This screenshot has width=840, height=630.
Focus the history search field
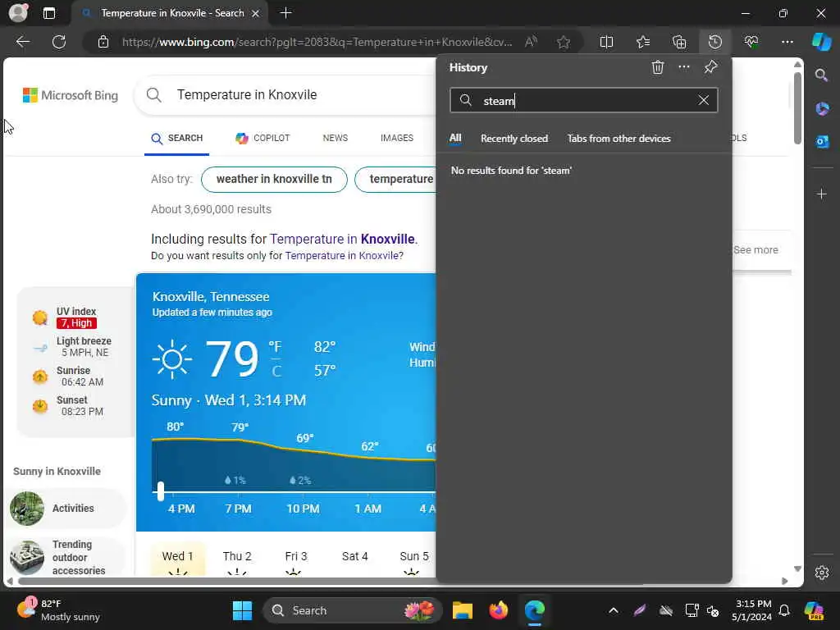point(583,100)
